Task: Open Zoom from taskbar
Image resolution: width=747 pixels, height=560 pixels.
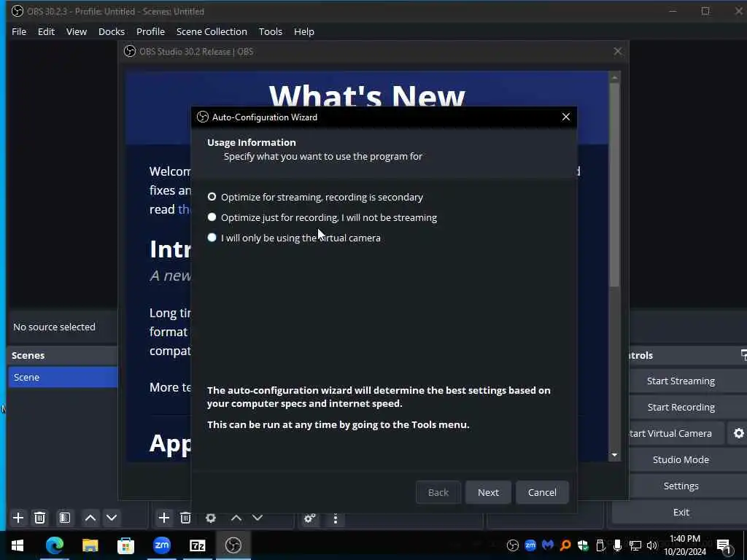Action: (161, 545)
